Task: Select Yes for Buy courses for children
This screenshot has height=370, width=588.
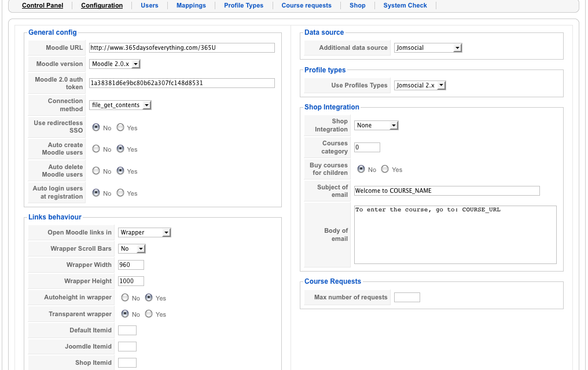Action: click(x=385, y=169)
